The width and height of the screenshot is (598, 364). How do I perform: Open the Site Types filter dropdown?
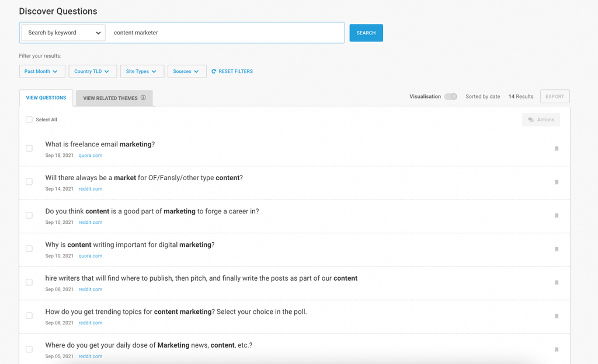pos(141,71)
